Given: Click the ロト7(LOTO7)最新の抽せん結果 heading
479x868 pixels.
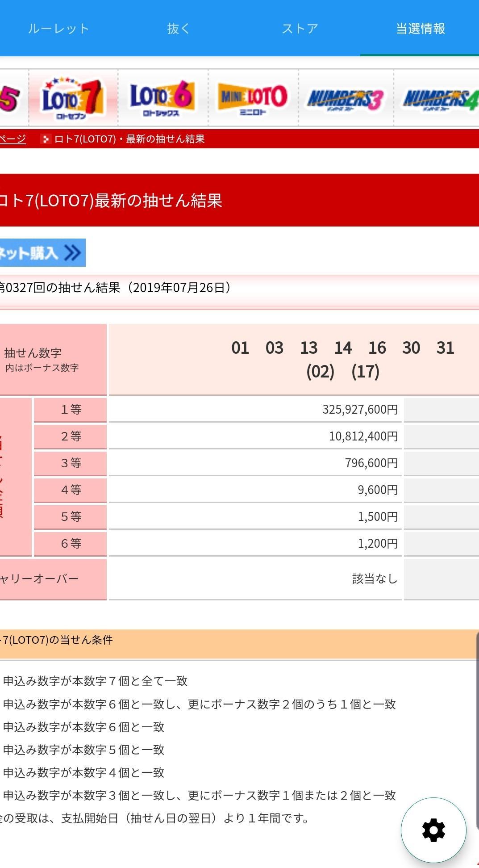Looking at the screenshot, I should [x=111, y=200].
